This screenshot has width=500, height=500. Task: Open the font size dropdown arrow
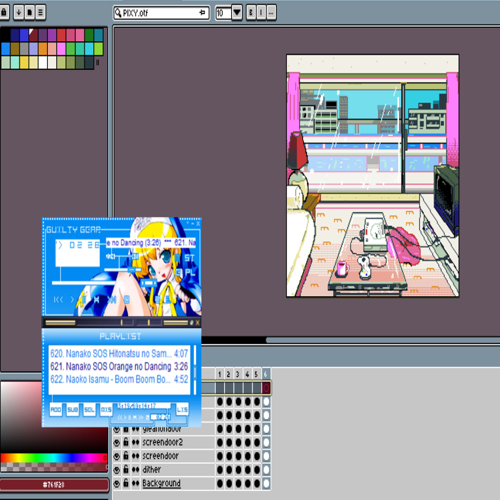point(237,13)
